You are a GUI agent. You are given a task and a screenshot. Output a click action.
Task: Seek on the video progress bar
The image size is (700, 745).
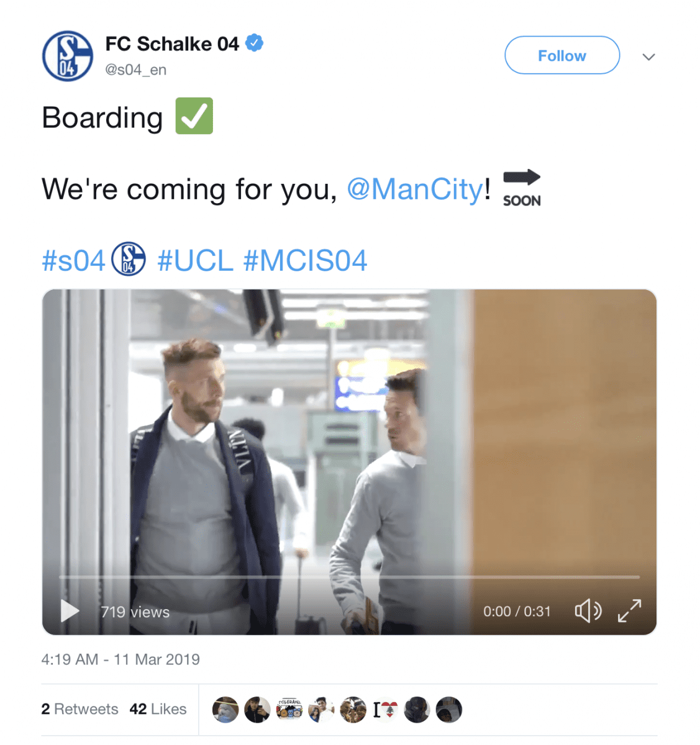(349, 577)
